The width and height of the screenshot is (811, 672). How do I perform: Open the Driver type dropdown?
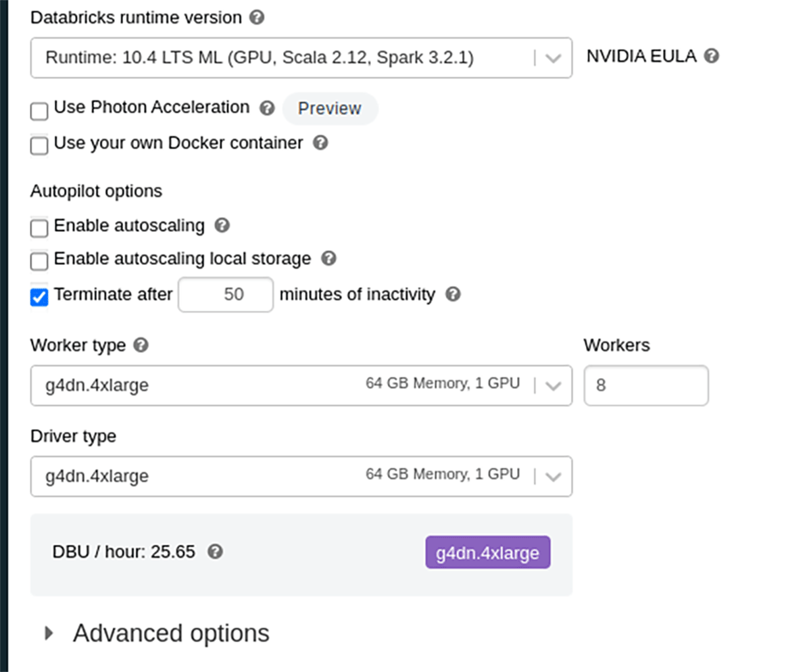[301, 476]
